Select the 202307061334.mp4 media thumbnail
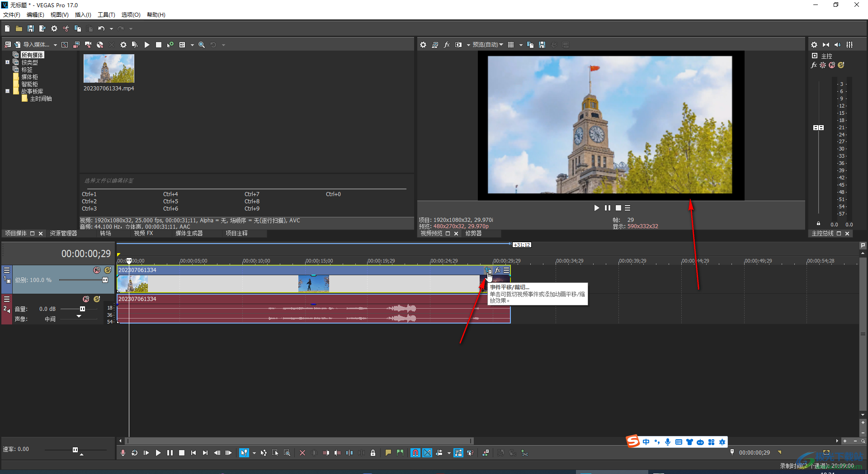868x474 pixels. point(109,69)
